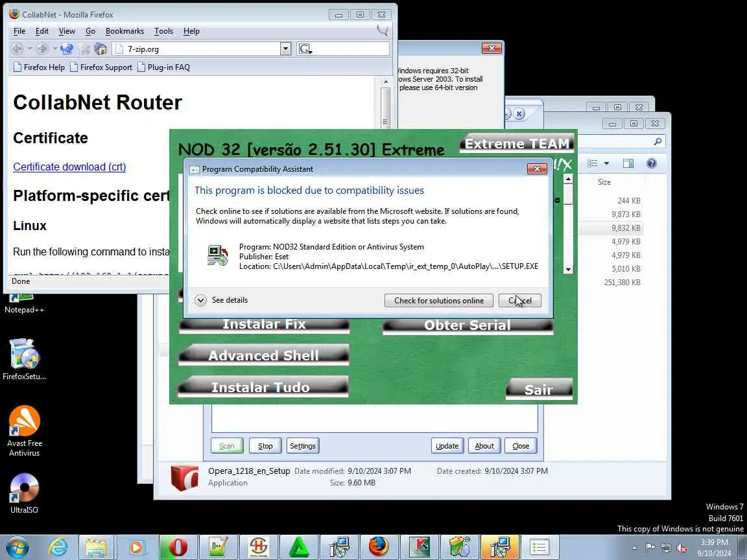Click the Obter Serial button
This screenshot has height=560, width=747.
(x=468, y=326)
